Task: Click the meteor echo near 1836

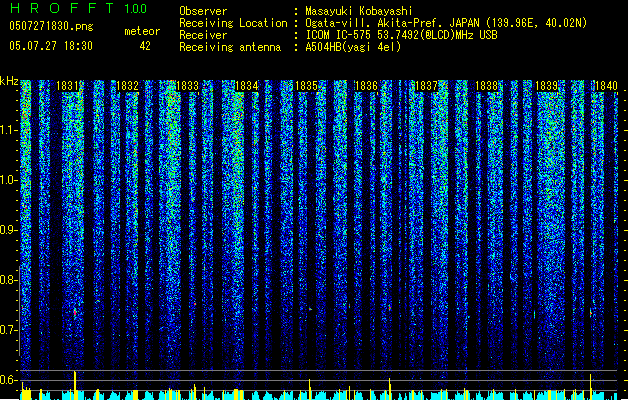Action: click(389, 308)
